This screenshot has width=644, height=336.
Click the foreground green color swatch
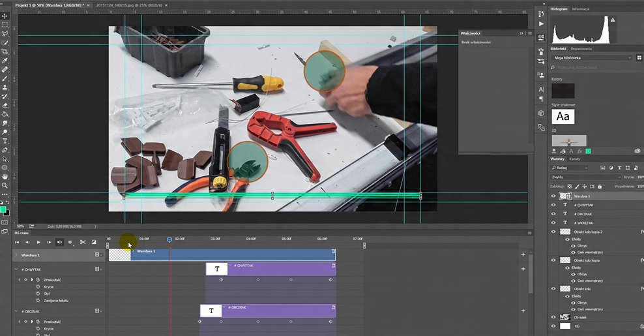tap(3, 209)
